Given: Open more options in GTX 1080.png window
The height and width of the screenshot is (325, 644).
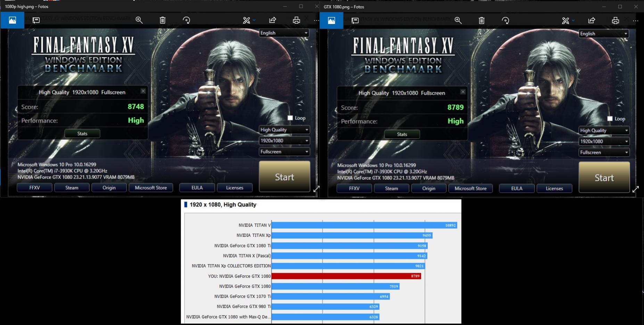Looking at the screenshot, I should [635, 21].
